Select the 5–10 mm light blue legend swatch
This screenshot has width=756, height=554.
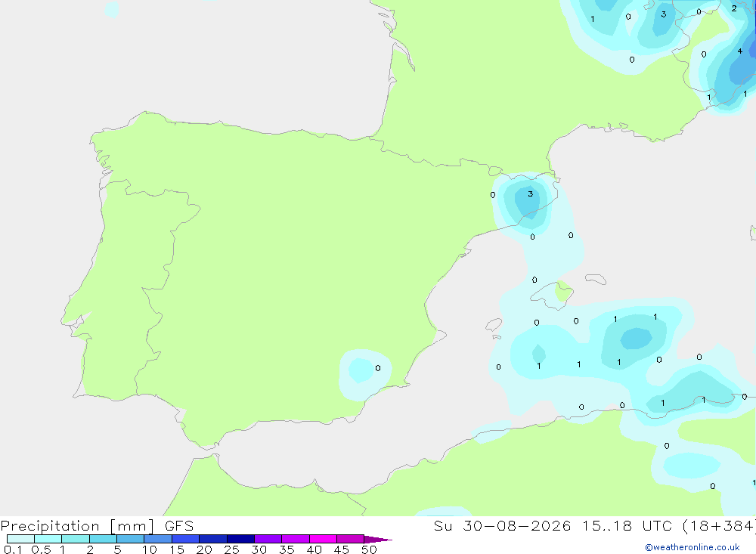[x=131, y=539]
